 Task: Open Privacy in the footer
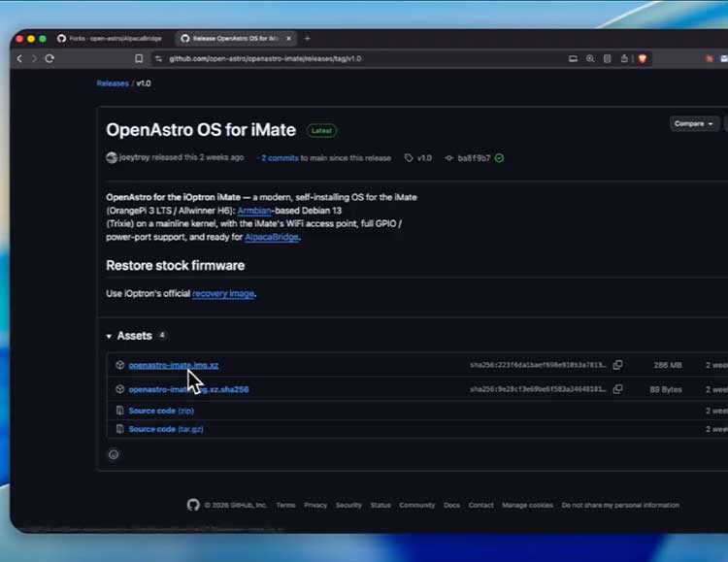coord(315,505)
